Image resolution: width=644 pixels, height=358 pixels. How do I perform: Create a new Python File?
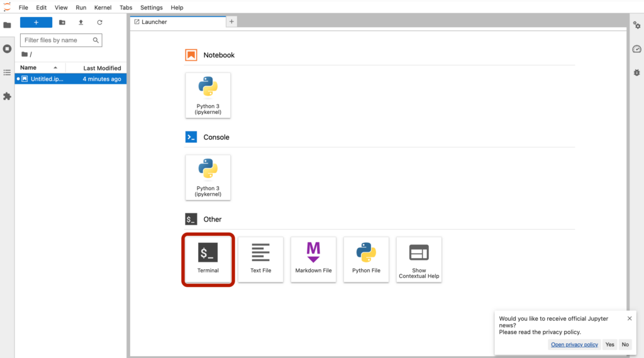coord(367,259)
